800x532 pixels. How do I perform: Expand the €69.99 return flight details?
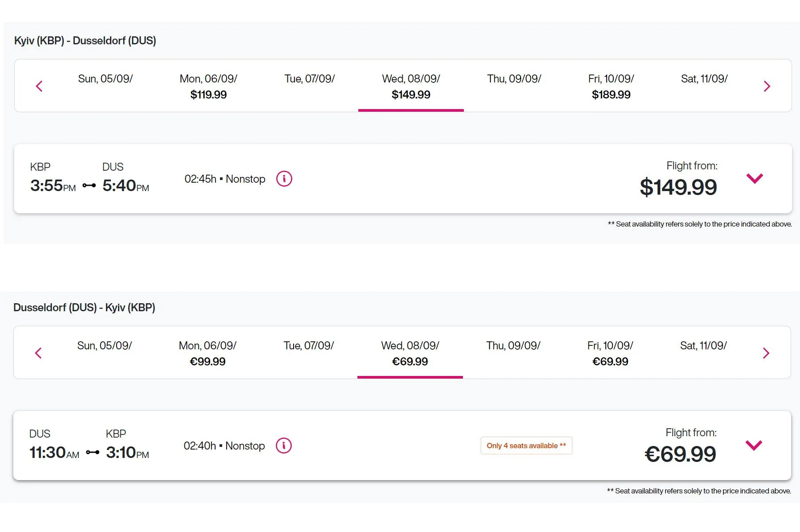[753, 445]
